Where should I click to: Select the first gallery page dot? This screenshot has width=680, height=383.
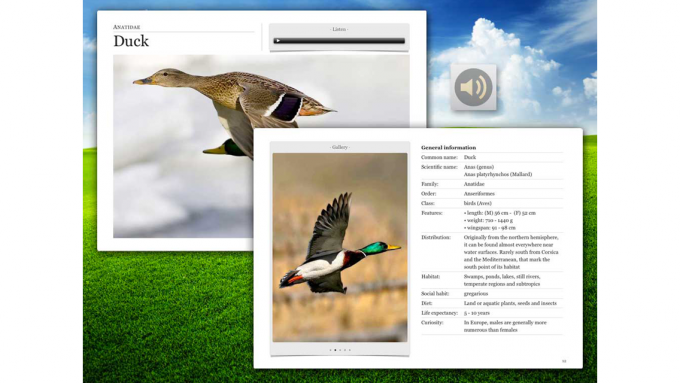(330, 350)
